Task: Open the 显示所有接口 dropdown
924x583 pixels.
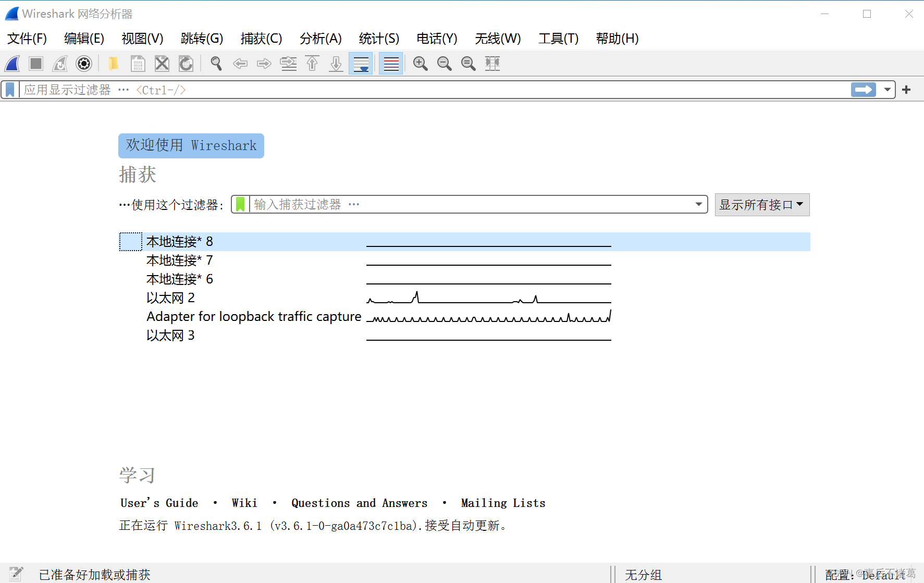Action: pyautogui.click(x=762, y=205)
